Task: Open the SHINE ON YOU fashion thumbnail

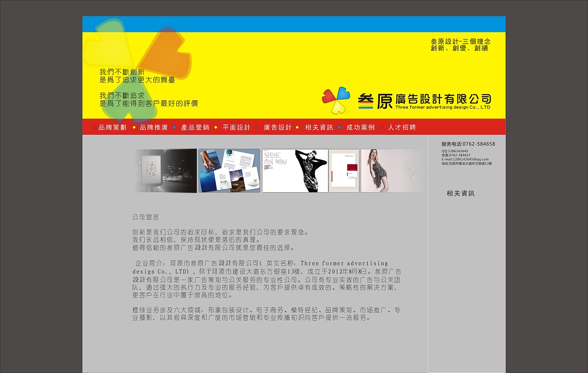Action: 295,171
